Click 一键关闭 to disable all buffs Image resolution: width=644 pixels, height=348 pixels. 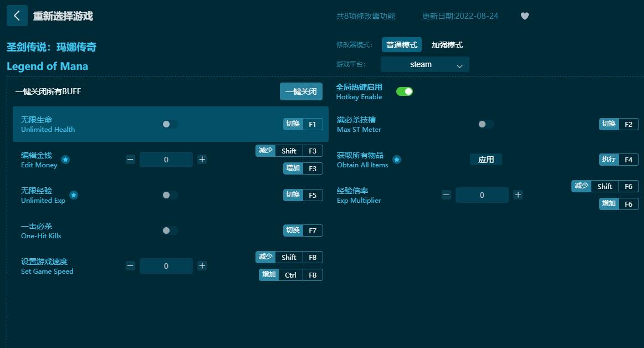pyautogui.click(x=301, y=91)
